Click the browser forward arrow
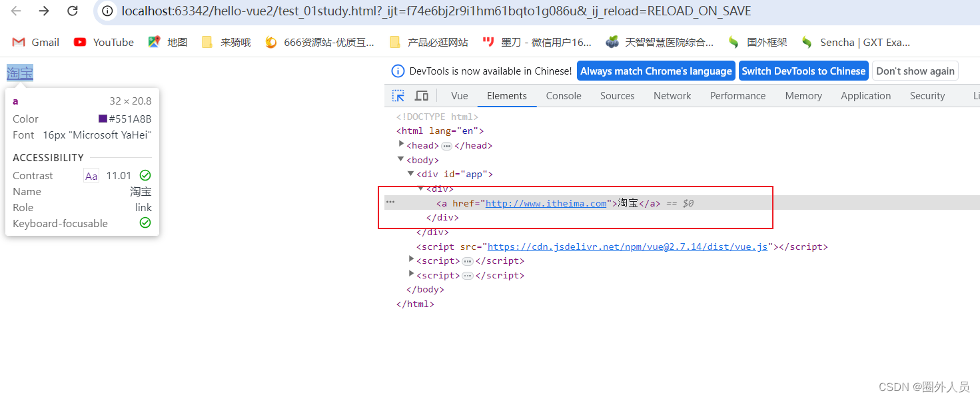The height and width of the screenshot is (399, 980). click(x=44, y=11)
